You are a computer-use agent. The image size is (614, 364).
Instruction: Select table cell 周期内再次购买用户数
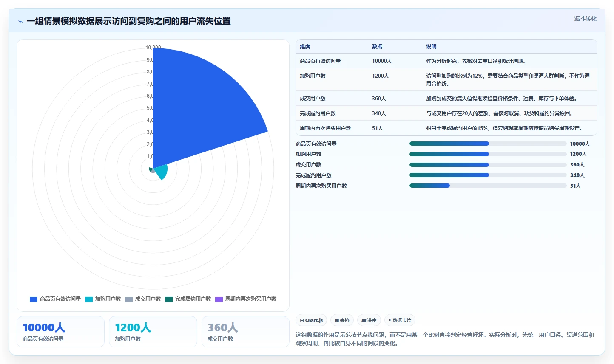[325, 128]
